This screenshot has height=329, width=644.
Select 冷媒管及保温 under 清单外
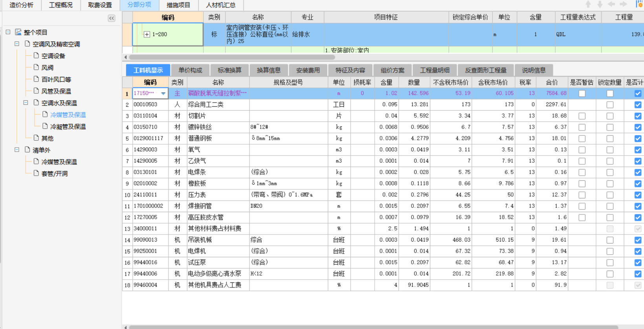[x=59, y=162]
